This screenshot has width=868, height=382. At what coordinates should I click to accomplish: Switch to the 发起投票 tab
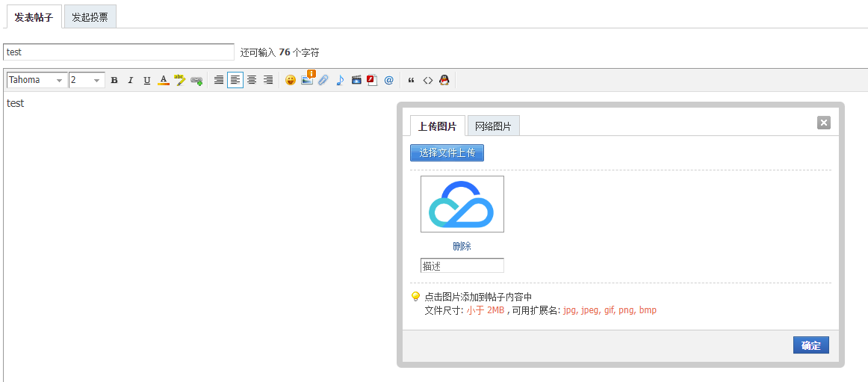pyautogui.click(x=90, y=17)
